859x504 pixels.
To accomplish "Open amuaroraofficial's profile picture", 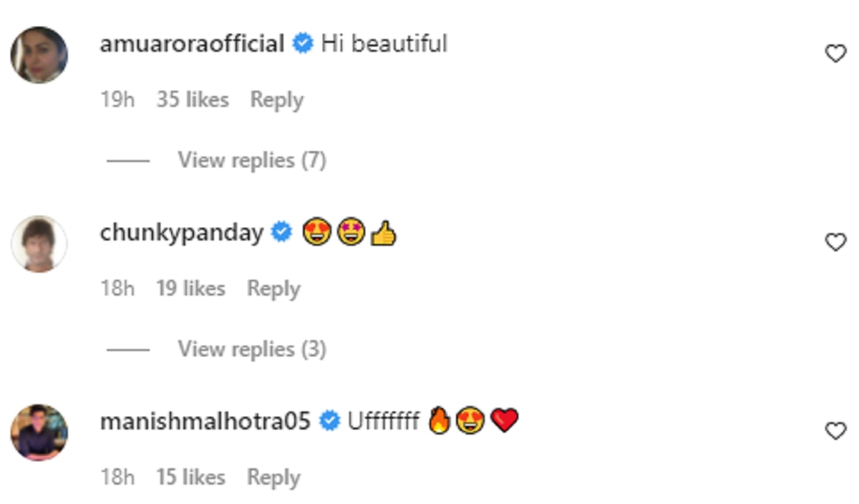I will (39, 55).
